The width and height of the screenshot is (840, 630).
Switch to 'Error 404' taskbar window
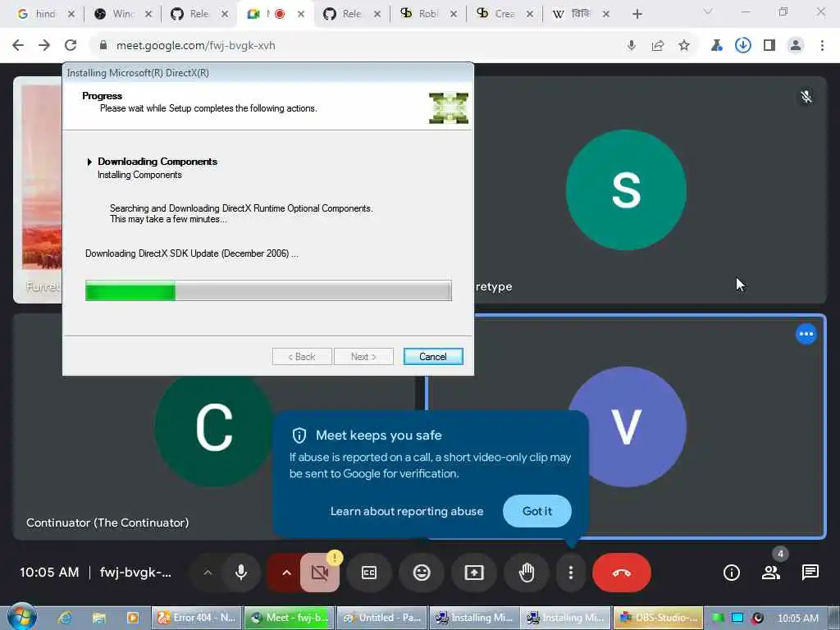[x=197, y=618]
